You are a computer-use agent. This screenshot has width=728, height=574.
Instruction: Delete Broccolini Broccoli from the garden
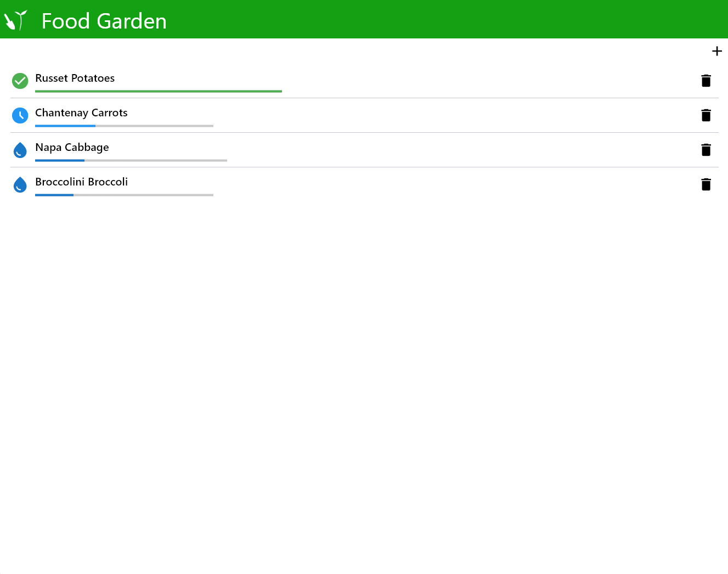[x=706, y=184]
